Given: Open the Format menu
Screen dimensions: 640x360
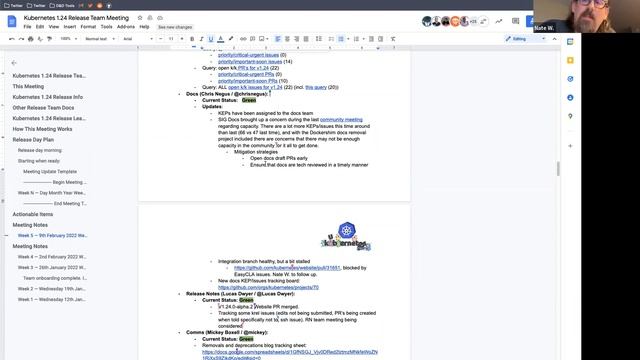Looking at the screenshot, I should [88, 27].
